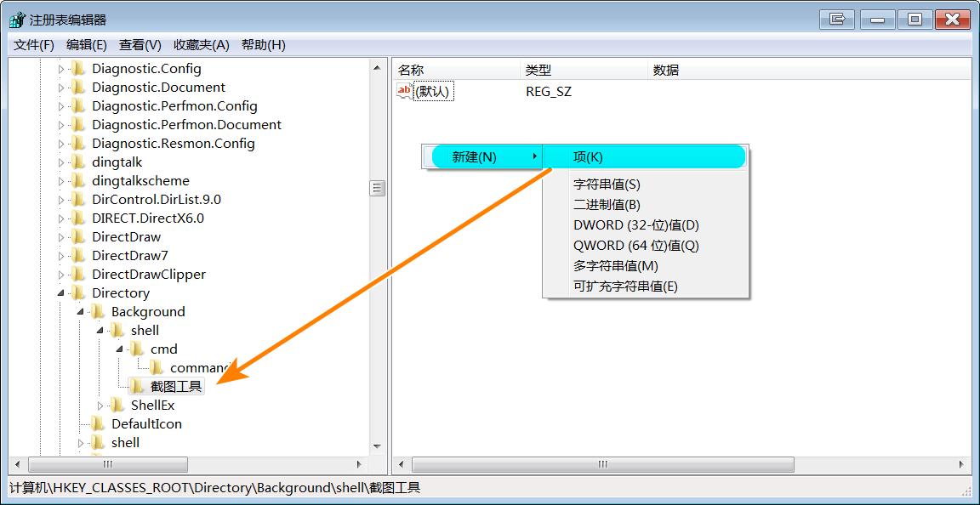
Task: Click the values pane horizontal scroll left arrow
Action: coord(401,464)
